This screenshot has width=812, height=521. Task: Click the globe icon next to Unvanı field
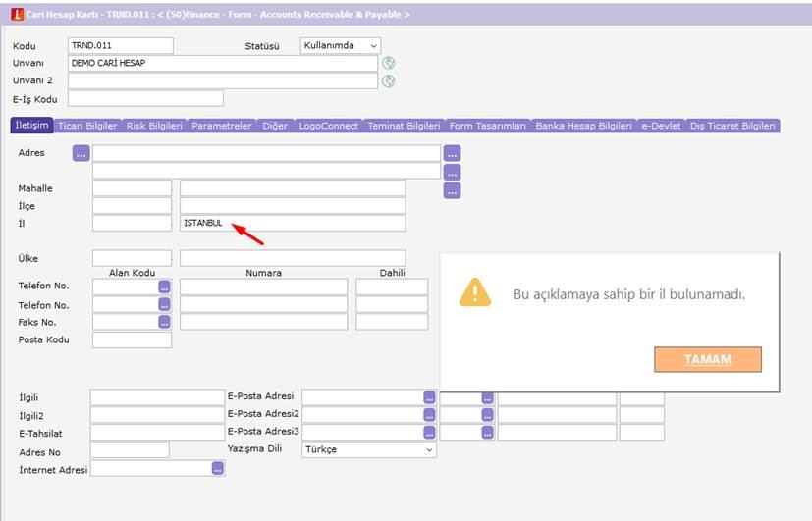click(x=389, y=63)
